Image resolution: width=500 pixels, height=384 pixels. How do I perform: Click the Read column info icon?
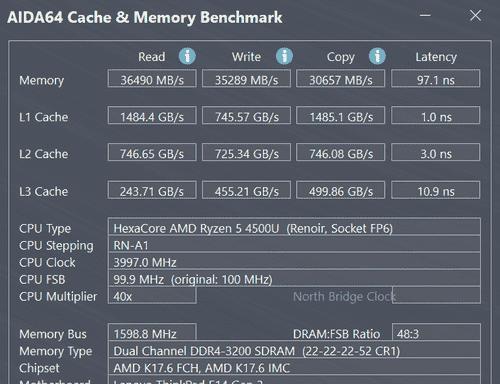187,56
